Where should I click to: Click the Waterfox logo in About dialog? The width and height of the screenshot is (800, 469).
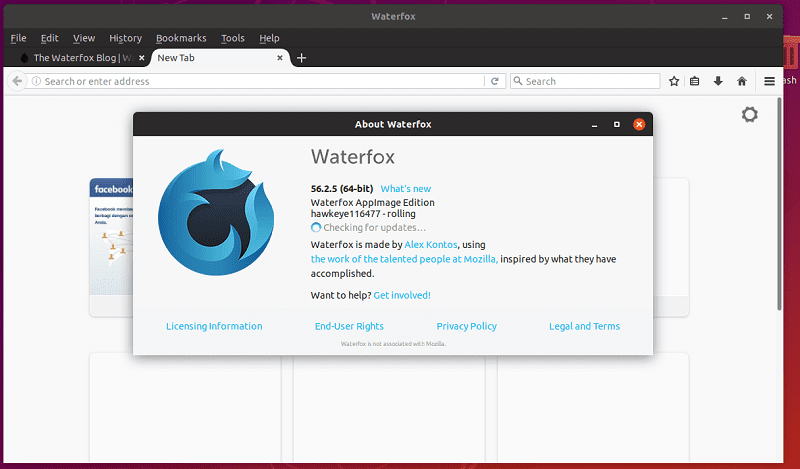coord(216,212)
